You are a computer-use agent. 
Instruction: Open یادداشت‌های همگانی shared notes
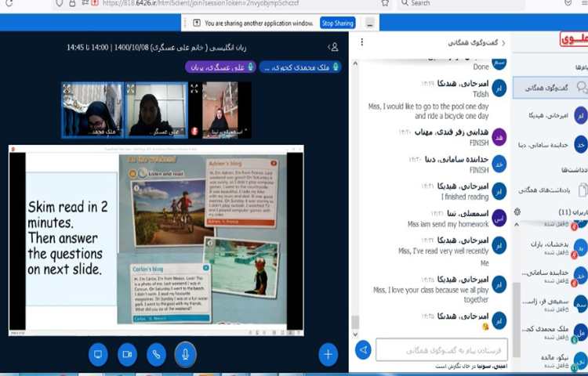550,190
